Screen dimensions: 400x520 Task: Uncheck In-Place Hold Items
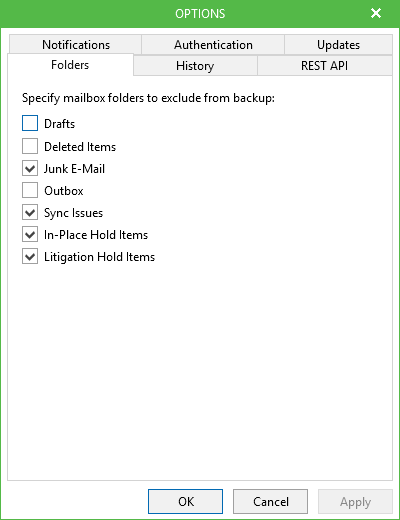(30, 235)
